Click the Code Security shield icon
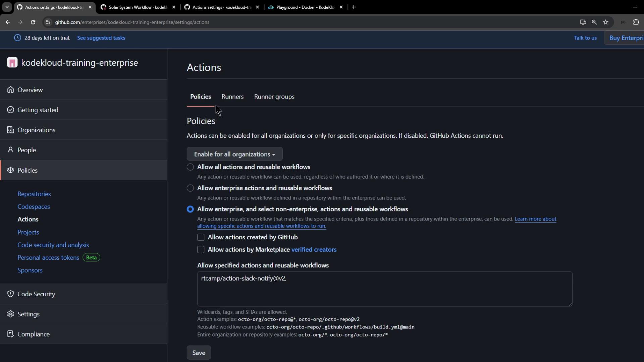Image resolution: width=644 pixels, height=362 pixels. coord(11,294)
